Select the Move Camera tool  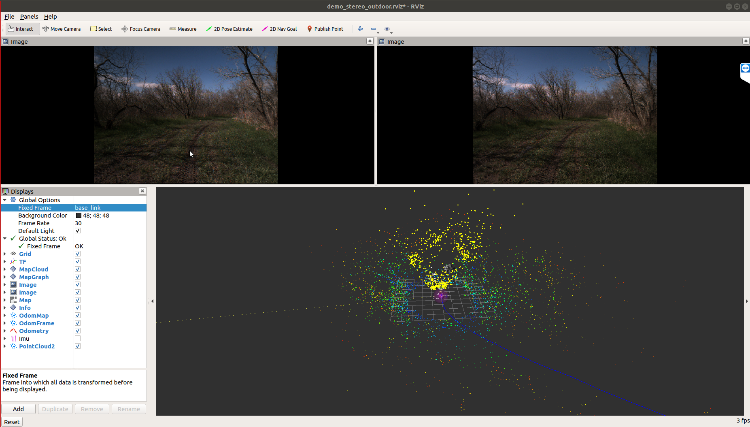click(62, 29)
